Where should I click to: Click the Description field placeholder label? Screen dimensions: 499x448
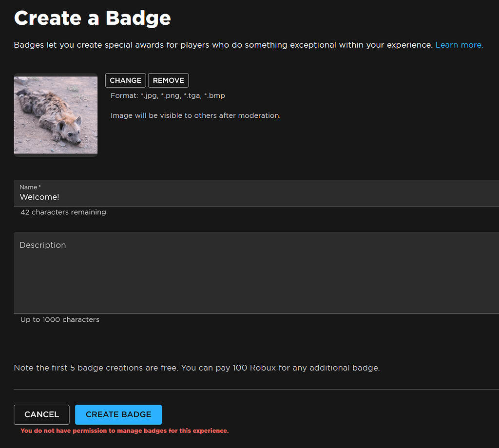point(42,245)
